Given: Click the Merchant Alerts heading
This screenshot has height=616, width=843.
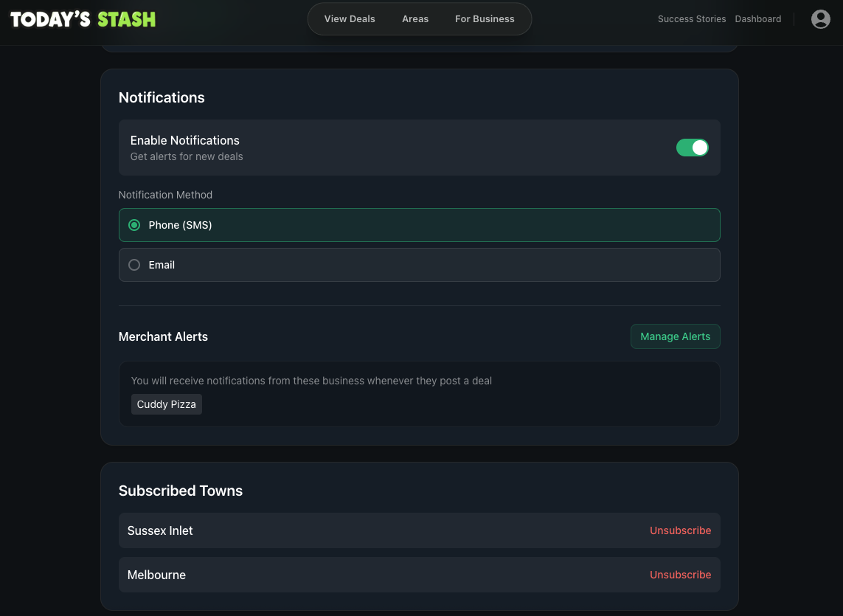Looking at the screenshot, I should click(163, 336).
